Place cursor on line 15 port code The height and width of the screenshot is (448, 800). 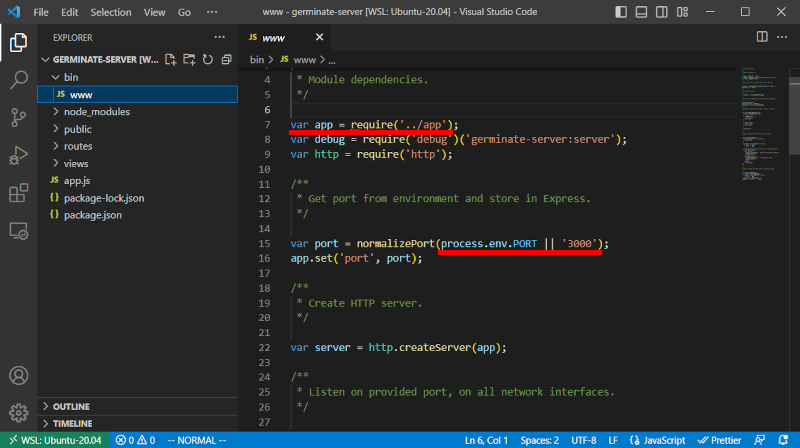[x=449, y=243]
